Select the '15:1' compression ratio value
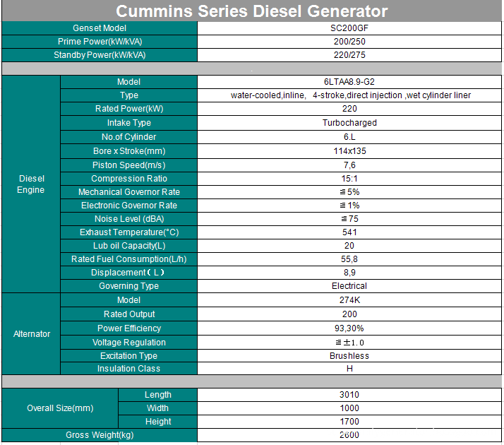 (x=349, y=179)
